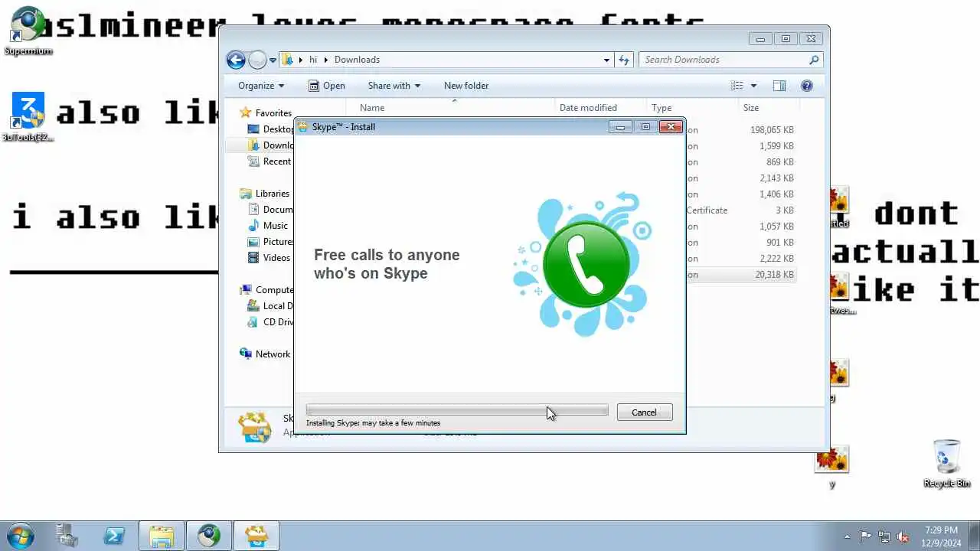Expand the view options dropdown arrow
Screen dimensions: 980x551
[x=753, y=86]
